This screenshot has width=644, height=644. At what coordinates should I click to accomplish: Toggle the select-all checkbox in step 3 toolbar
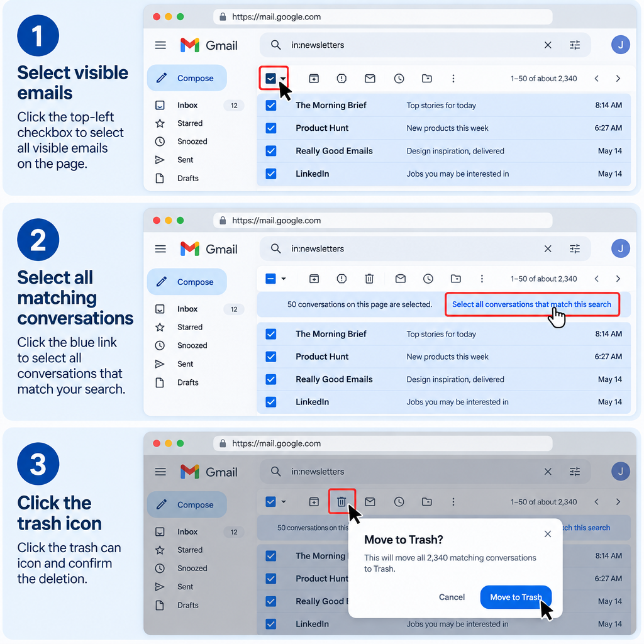270,501
